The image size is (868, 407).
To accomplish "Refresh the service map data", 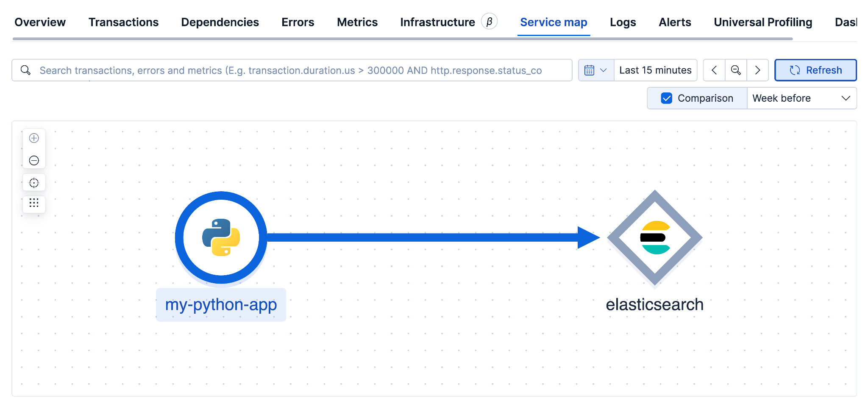I will click(815, 70).
